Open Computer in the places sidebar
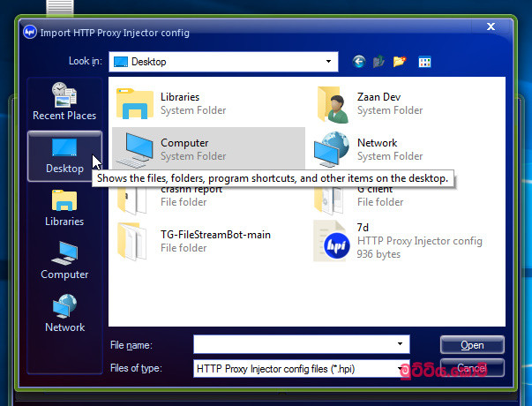The width and height of the screenshot is (532, 406). pos(64,260)
